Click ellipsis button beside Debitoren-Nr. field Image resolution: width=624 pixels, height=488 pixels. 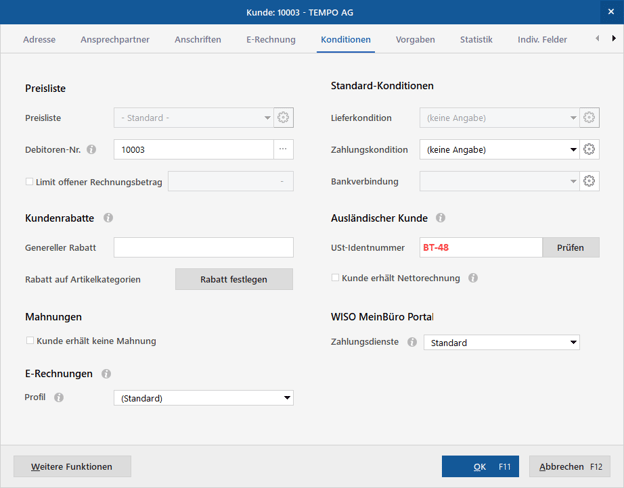(x=284, y=150)
